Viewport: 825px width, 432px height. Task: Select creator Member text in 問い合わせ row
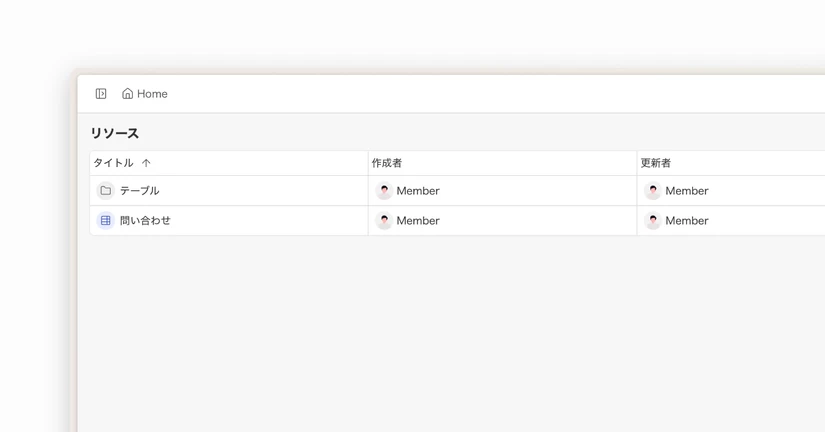point(418,221)
